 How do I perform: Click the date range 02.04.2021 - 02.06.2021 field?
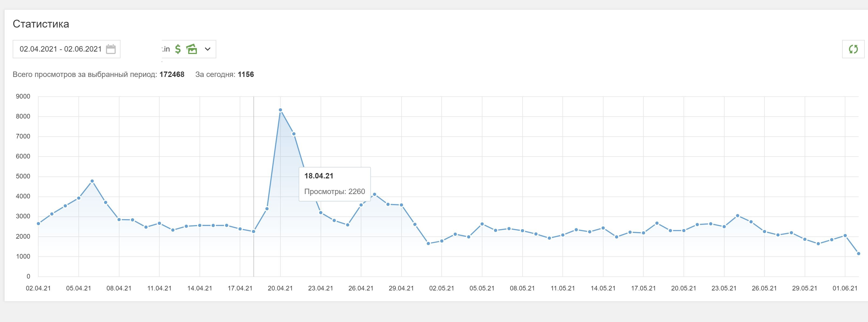[x=61, y=49]
